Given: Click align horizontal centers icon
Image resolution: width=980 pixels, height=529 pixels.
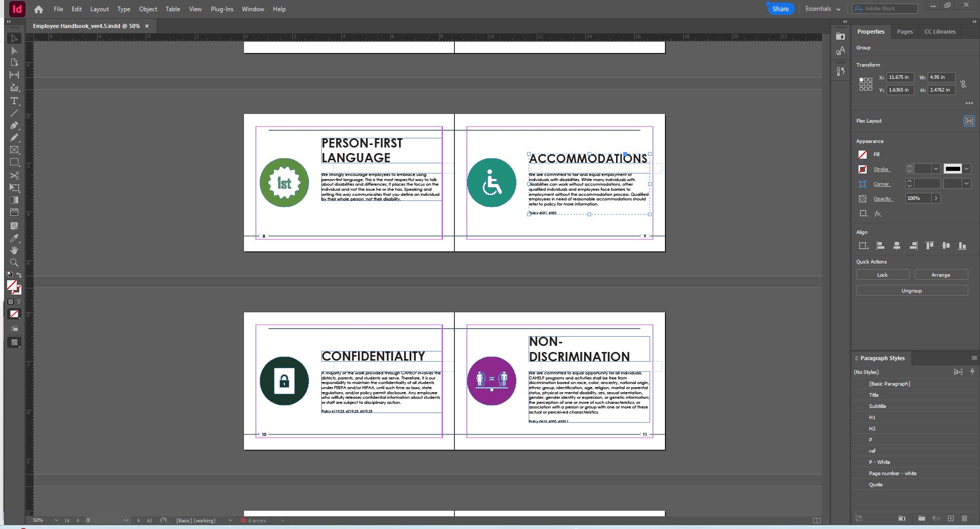Looking at the screenshot, I should pyautogui.click(x=897, y=246).
